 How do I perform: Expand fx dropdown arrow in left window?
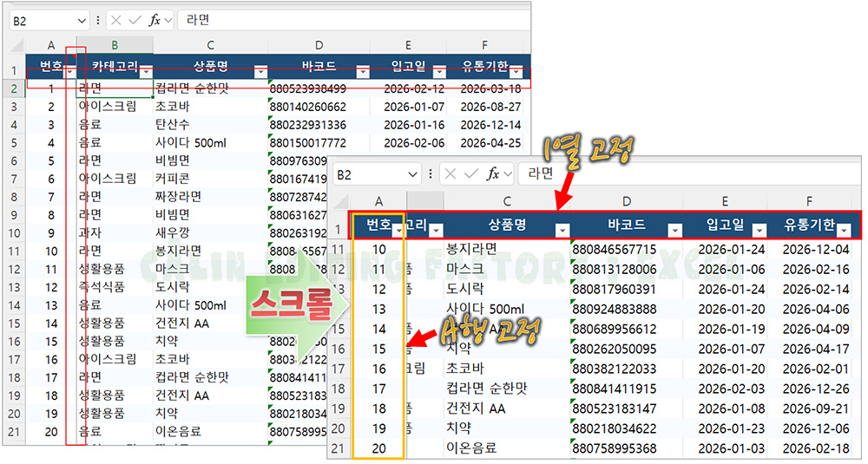pyautogui.click(x=168, y=21)
